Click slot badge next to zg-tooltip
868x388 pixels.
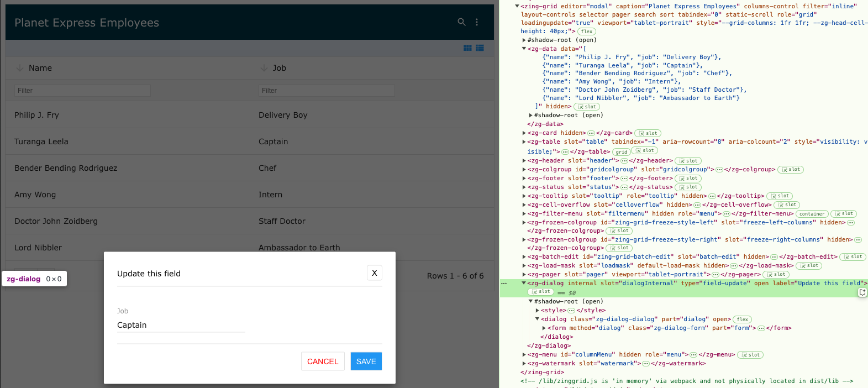click(780, 196)
